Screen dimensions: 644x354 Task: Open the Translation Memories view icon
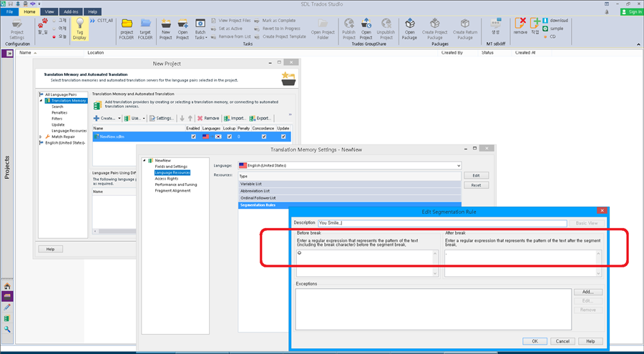[7, 318]
